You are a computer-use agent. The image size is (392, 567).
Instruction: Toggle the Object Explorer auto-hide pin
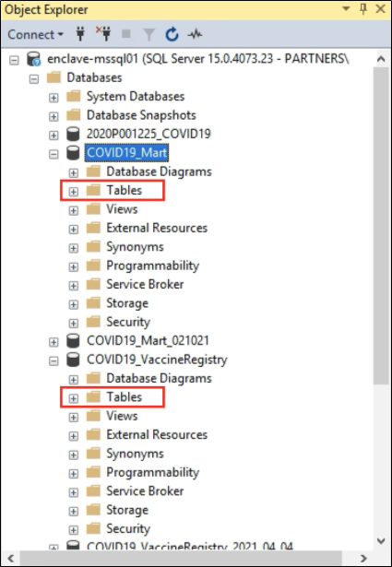coord(363,9)
